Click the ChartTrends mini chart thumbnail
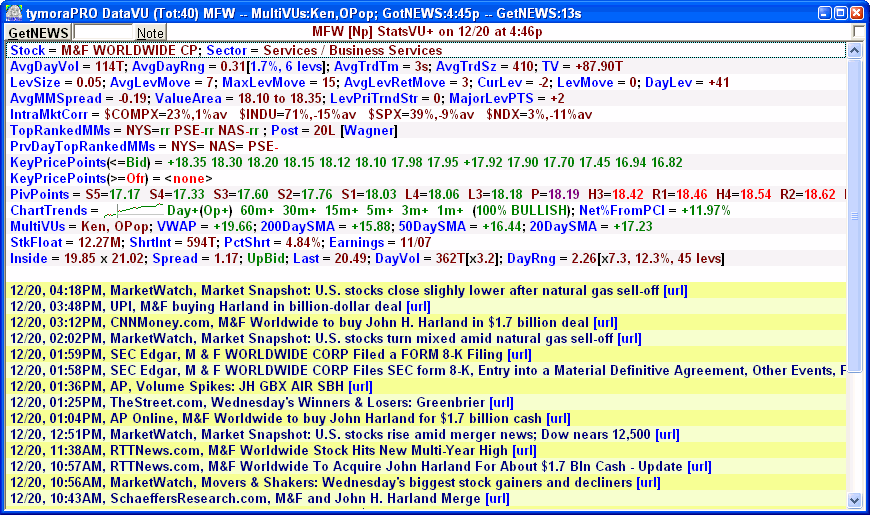870x515 pixels. tap(134, 210)
